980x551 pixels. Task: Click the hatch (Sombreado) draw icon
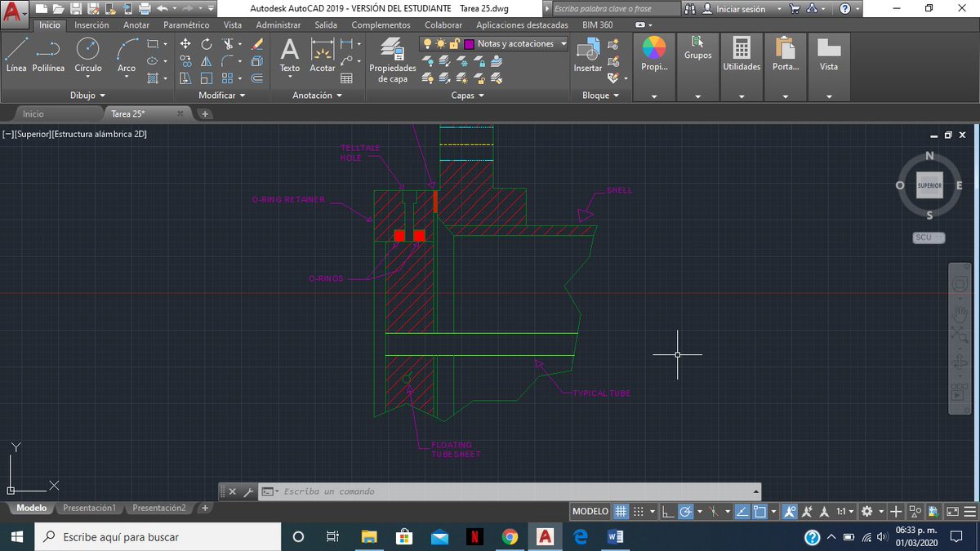coord(153,78)
